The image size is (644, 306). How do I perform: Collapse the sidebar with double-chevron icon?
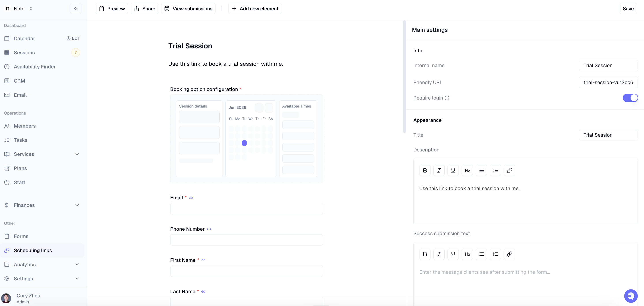[76, 9]
